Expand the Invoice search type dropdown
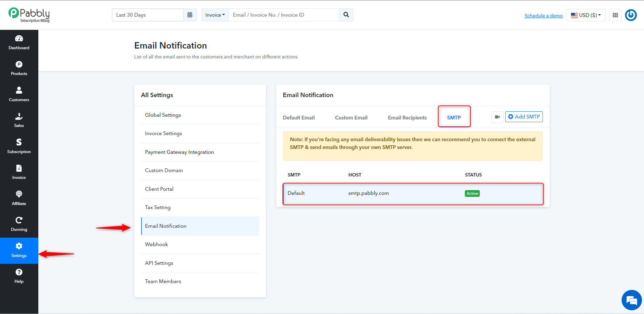Image resolution: width=644 pixels, height=314 pixels. (215, 15)
